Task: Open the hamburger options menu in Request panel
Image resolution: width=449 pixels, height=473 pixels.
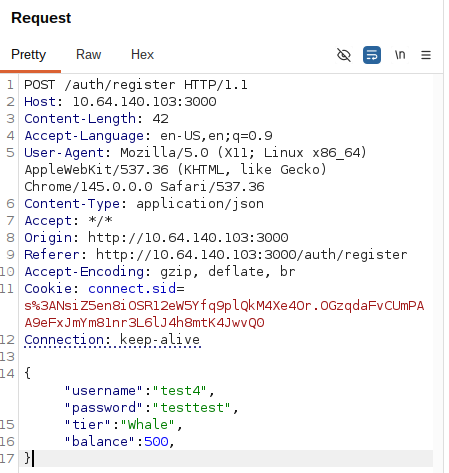Action: pyautogui.click(x=426, y=55)
